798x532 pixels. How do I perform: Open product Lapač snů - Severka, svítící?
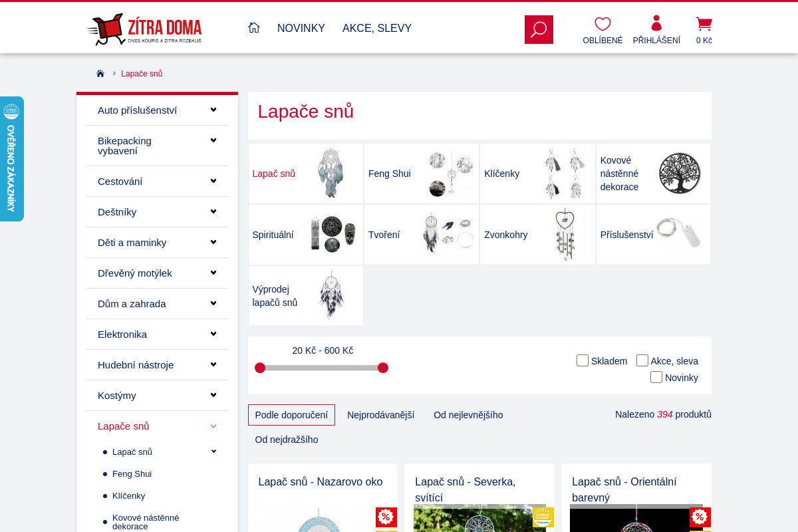(x=465, y=489)
